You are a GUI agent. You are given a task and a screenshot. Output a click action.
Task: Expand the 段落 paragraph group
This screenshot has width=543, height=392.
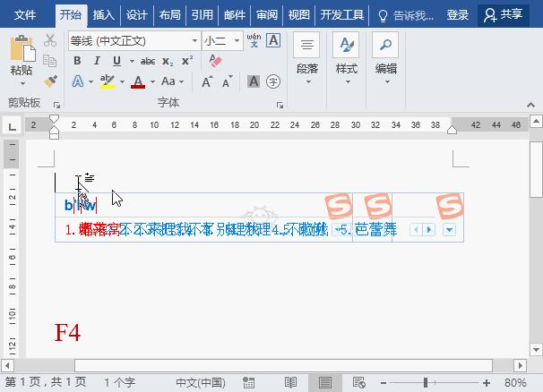point(306,59)
